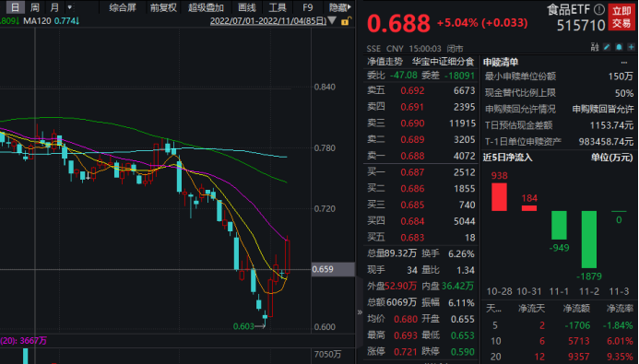Switch chart to monthly 月 period
Screen dimensions: 639x364
[54, 7]
